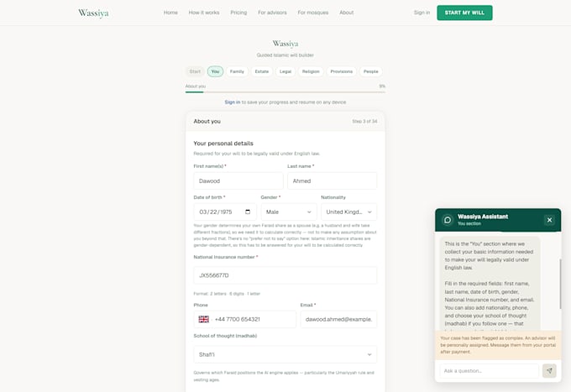
Task: Open the Nationality dropdown
Action: click(x=348, y=212)
